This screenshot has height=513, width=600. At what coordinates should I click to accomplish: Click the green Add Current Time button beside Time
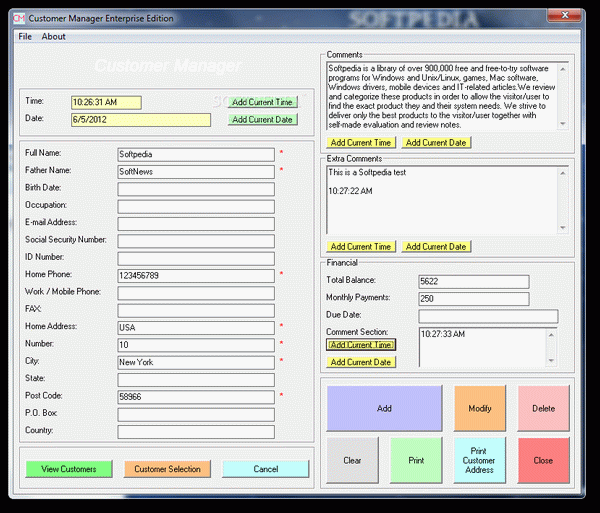[x=262, y=102]
